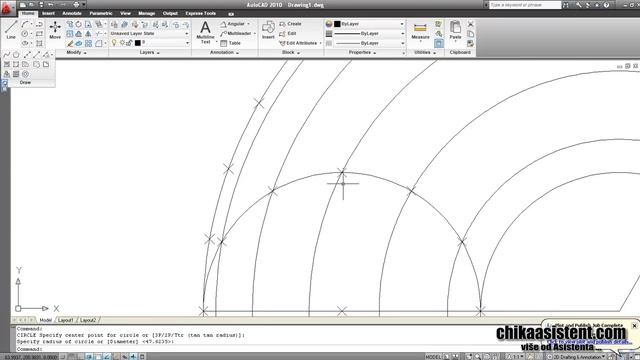Select the Rectangle tool in Draw panel
The height and width of the screenshot is (360, 640).
pos(39,33)
